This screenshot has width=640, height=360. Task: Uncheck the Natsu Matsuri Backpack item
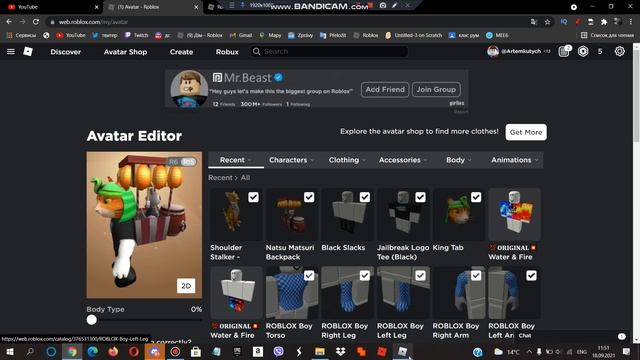click(x=309, y=197)
